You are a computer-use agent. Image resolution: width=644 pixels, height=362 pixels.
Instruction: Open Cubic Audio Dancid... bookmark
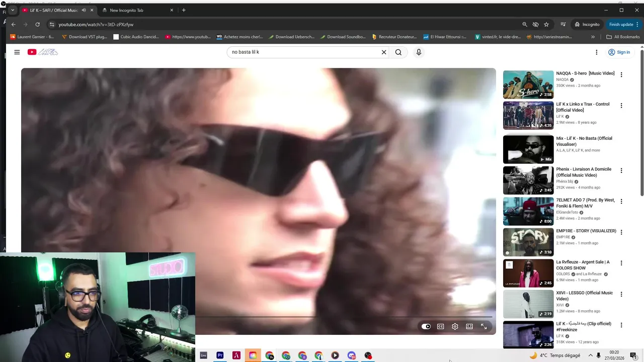point(136,37)
